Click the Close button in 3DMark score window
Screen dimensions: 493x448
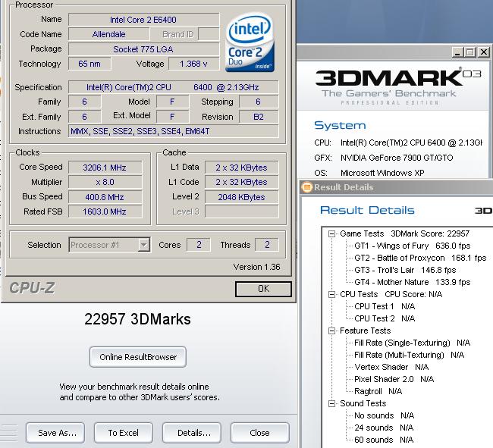[259, 433]
